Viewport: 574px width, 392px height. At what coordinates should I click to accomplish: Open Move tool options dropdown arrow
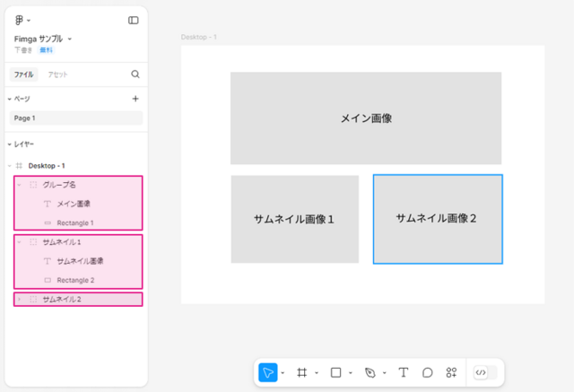(x=283, y=373)
